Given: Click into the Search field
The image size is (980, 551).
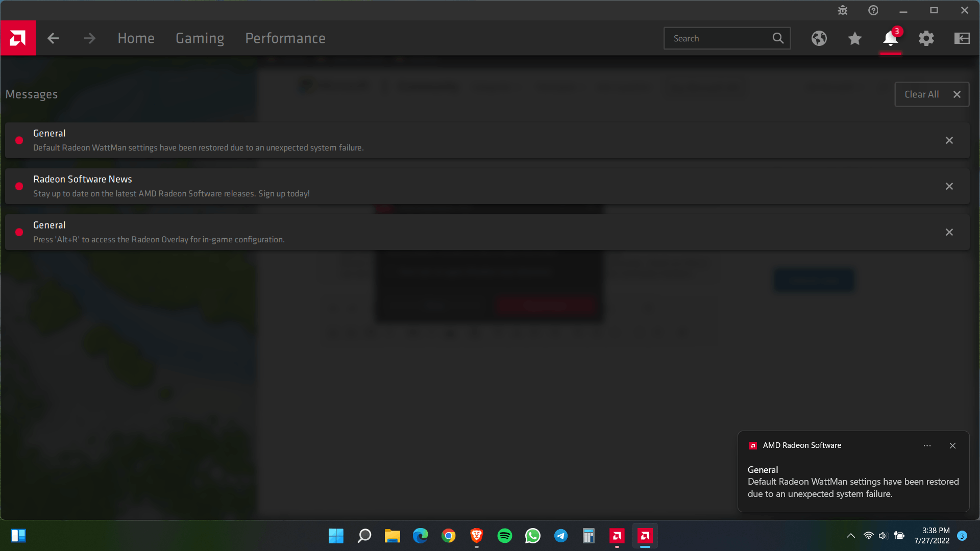Looking at the screenshot, I should [x=720, y=38].
